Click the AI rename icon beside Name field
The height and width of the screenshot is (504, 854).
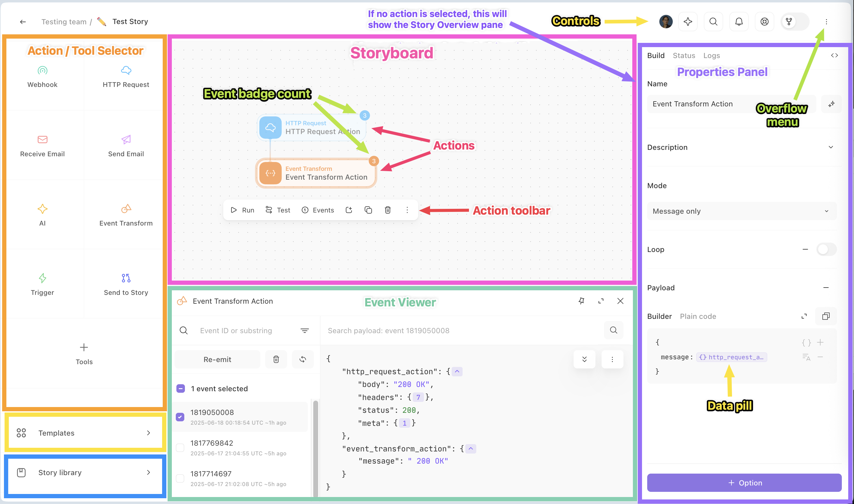point(831,104)
